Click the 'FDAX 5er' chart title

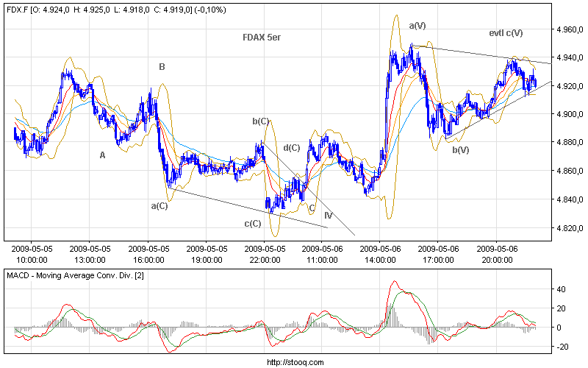tap(262, 38)
